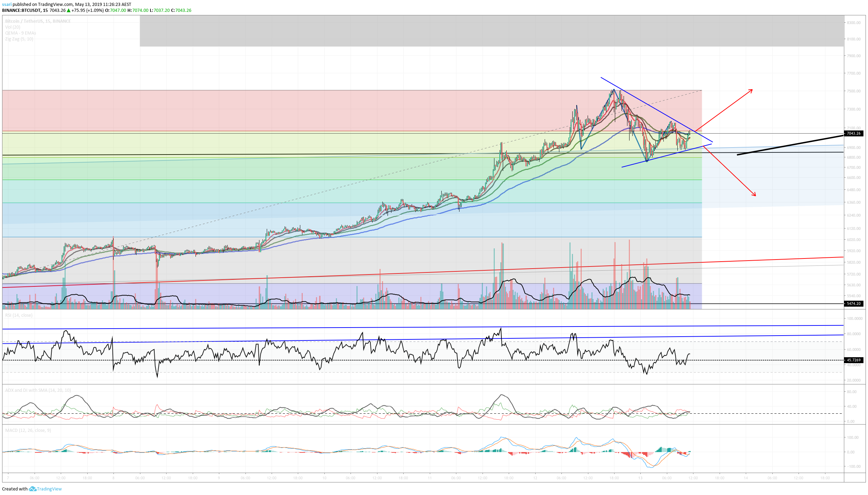868x495 pixels.
Task: Click the date 9 on the time axis
Action: 219,478
